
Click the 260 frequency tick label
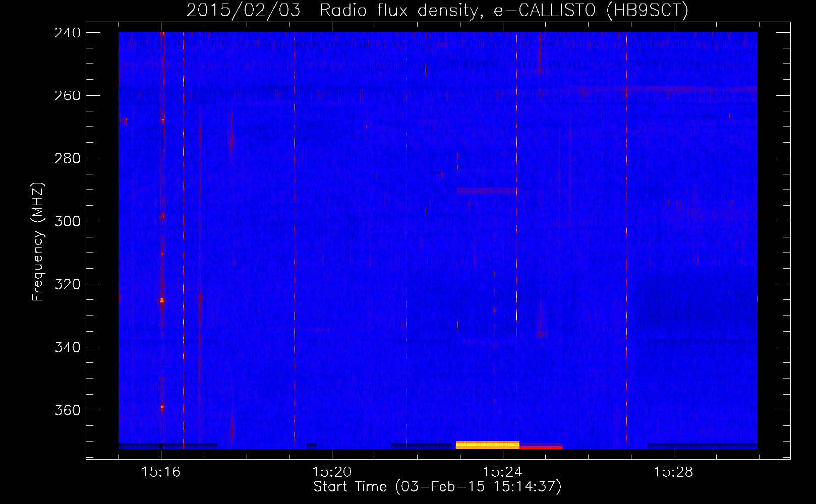[68, 96]
